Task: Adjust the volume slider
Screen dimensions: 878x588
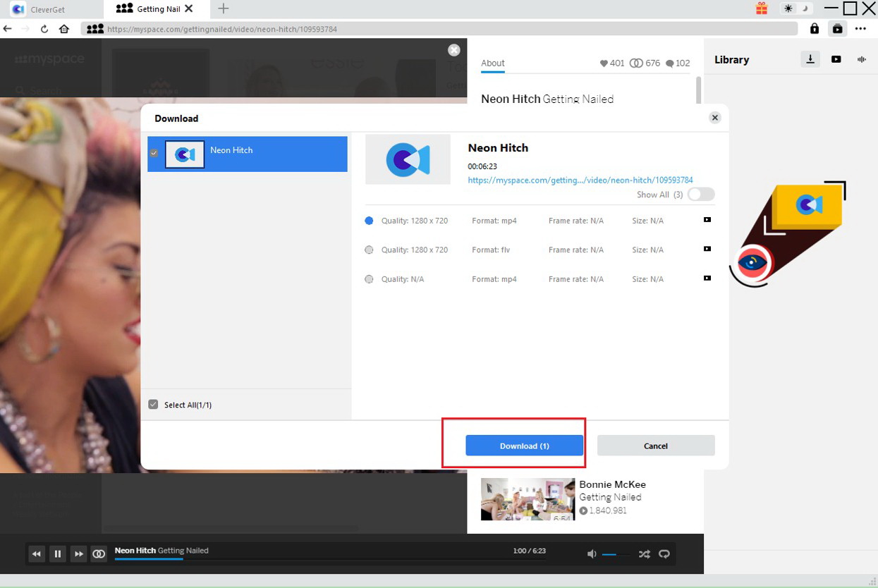Action: [615, 554]
